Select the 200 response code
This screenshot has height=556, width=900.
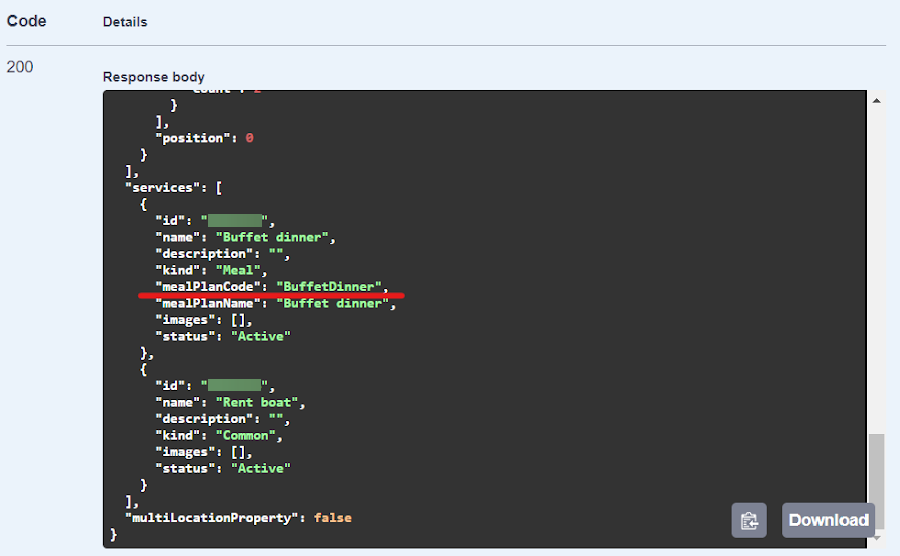[20, 67]
